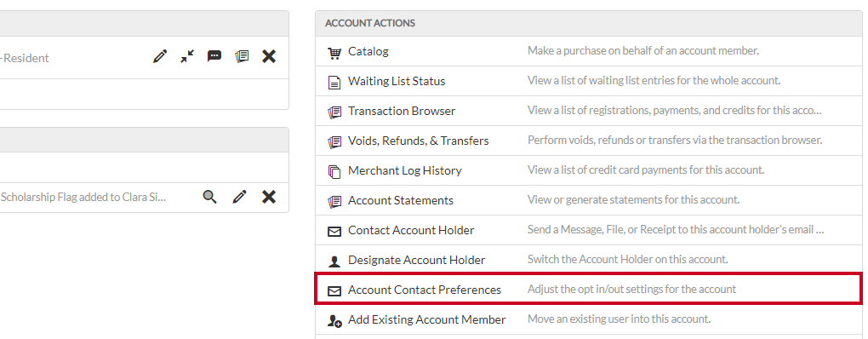Click the documents icon in Resident row

click(242, 56)
